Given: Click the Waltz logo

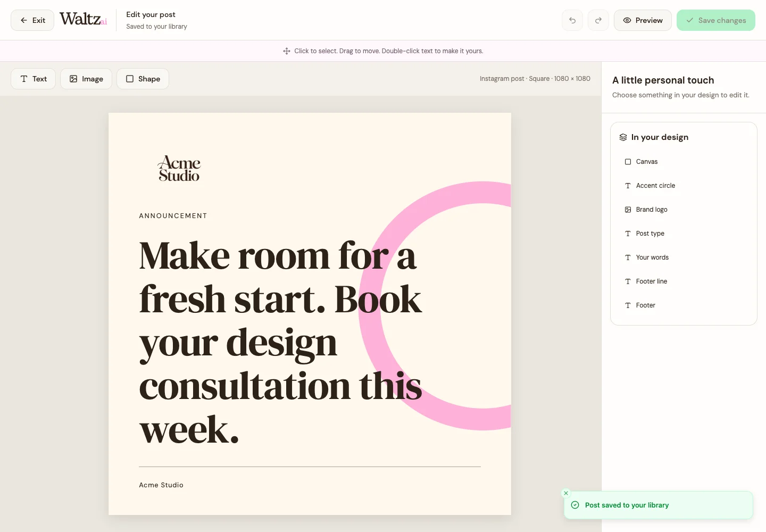Looking at the screenshot, I should pyautogui.click(x=83, y=19).
